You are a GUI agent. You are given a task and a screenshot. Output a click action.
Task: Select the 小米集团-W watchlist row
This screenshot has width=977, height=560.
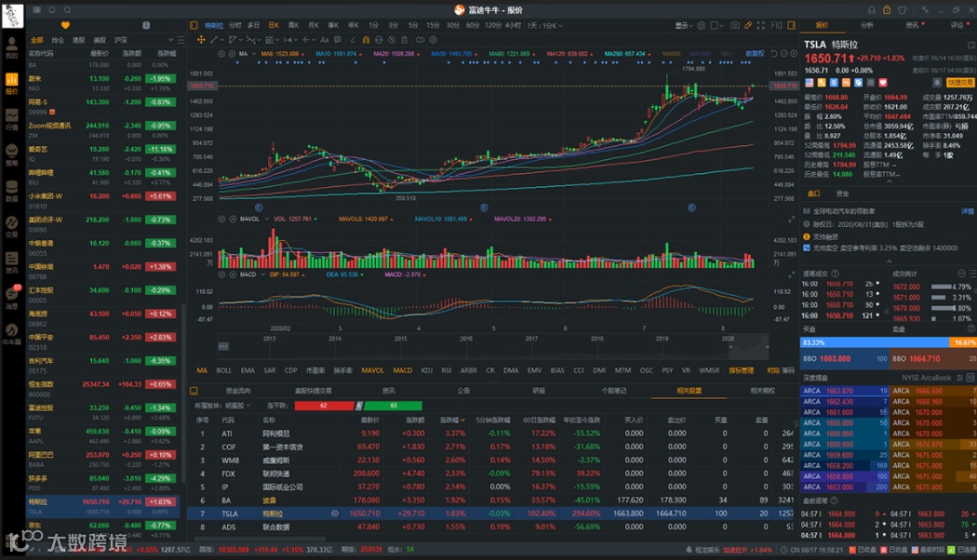(102, 201)
